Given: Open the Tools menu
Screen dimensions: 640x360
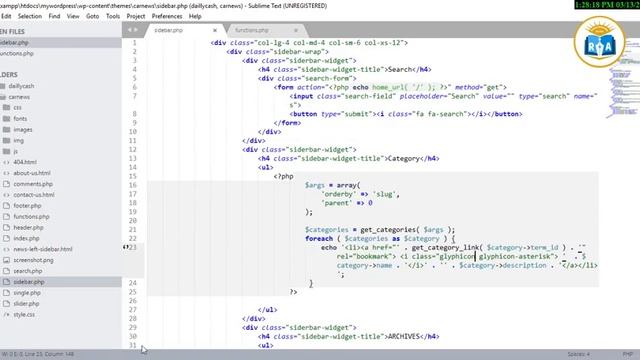Looking at the screenshot, I should pyautogui.click(x=113, y=16).
